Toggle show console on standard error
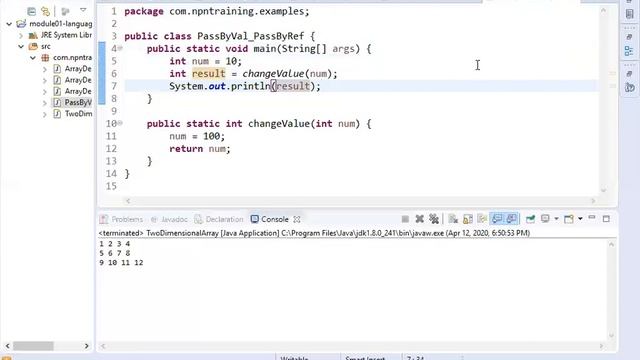Viewport: 640px width, 360px height. point(512,219)
